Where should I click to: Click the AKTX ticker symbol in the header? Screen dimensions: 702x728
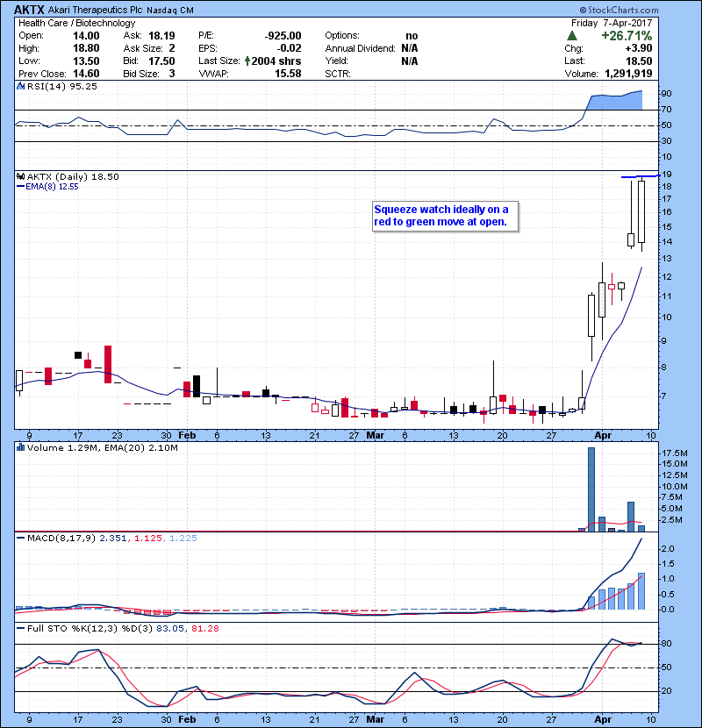pyautogui.click(x=29, y=10)
